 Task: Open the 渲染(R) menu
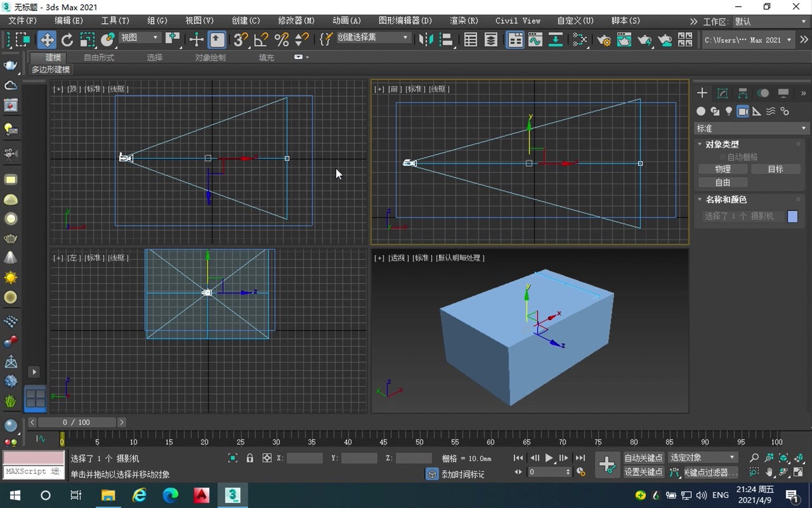point(463,21)
